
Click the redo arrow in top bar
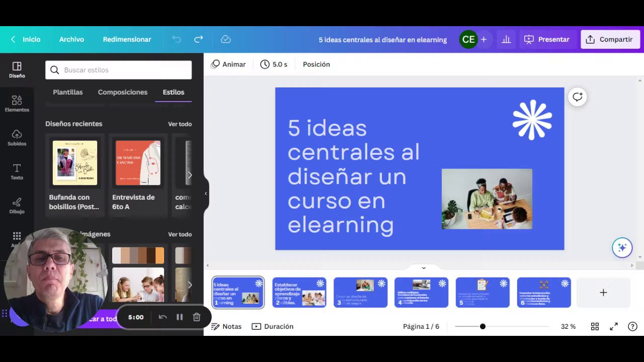coord(198,39)
